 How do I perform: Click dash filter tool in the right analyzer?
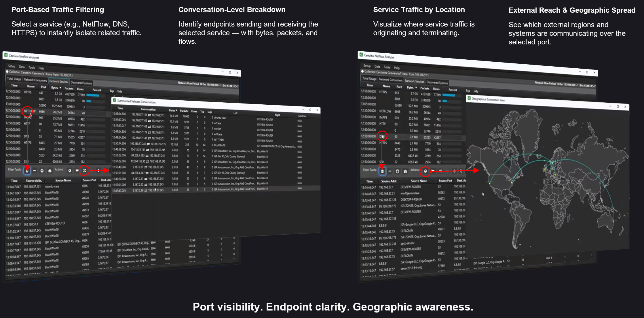(x=390, y=171)
